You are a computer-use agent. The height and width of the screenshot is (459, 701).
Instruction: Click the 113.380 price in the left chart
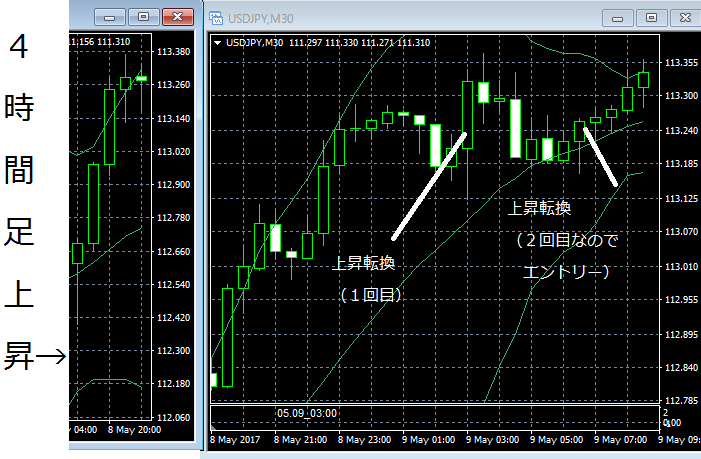pos(173,52)
